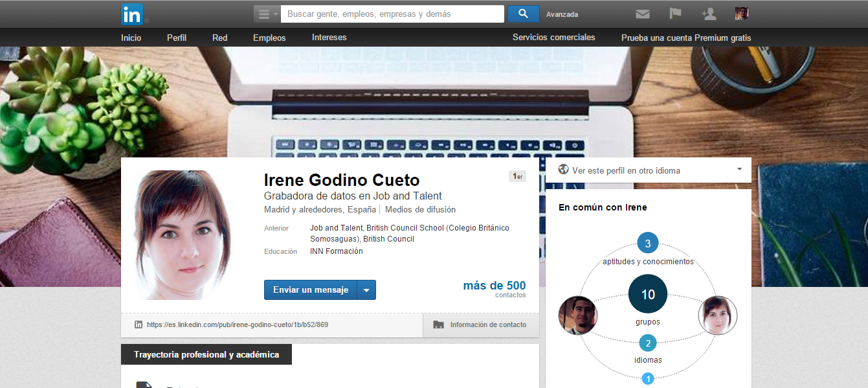This screenshot has width=868, height=388.
Task: Open the Perfil menu
Action: point(176,38)
